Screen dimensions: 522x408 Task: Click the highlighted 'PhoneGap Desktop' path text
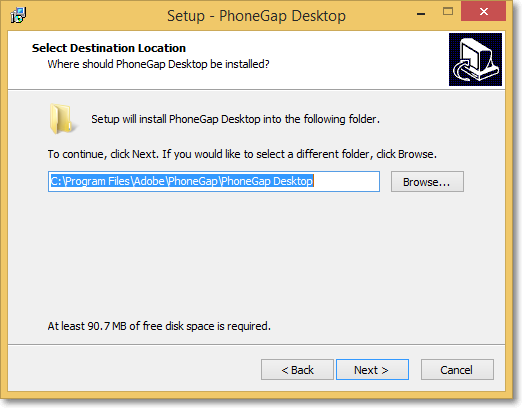click(267, 181)
